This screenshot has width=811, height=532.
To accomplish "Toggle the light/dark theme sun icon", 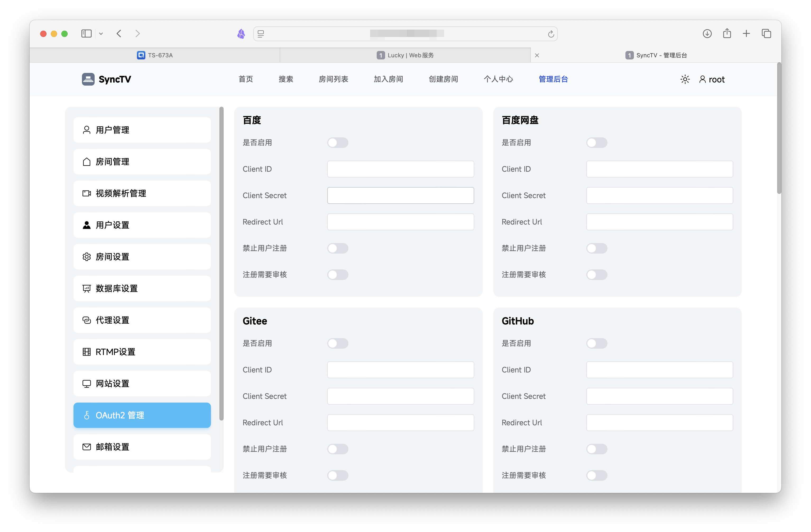I will 685,79.
